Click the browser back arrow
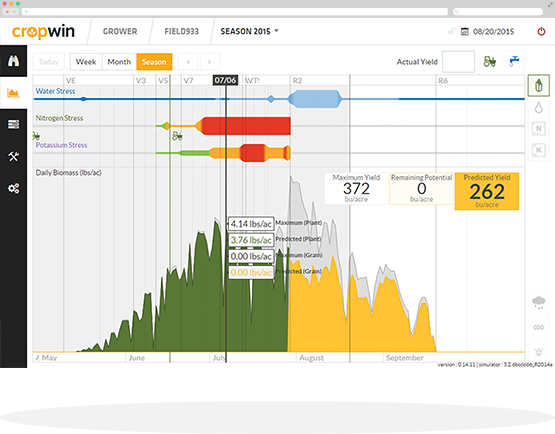The height and width of the screenshot is (434, 555). (7, 12)
